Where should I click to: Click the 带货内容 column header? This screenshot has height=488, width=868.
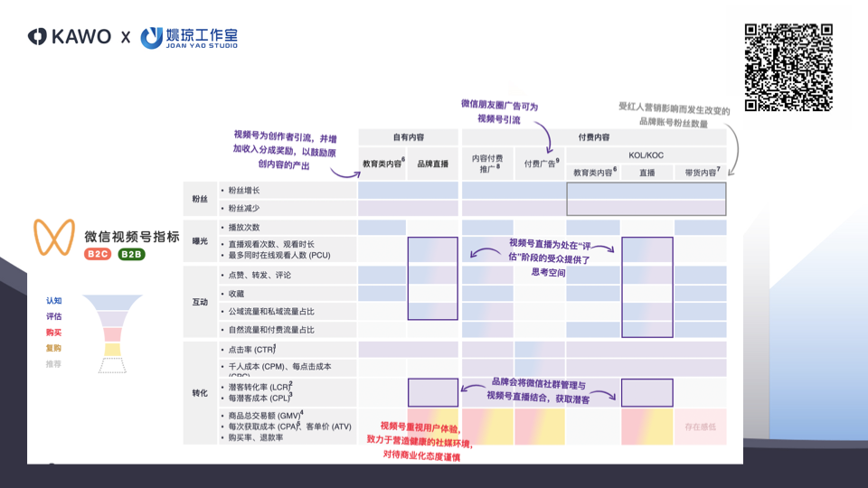pyautogui.click(x=701, y=173)
